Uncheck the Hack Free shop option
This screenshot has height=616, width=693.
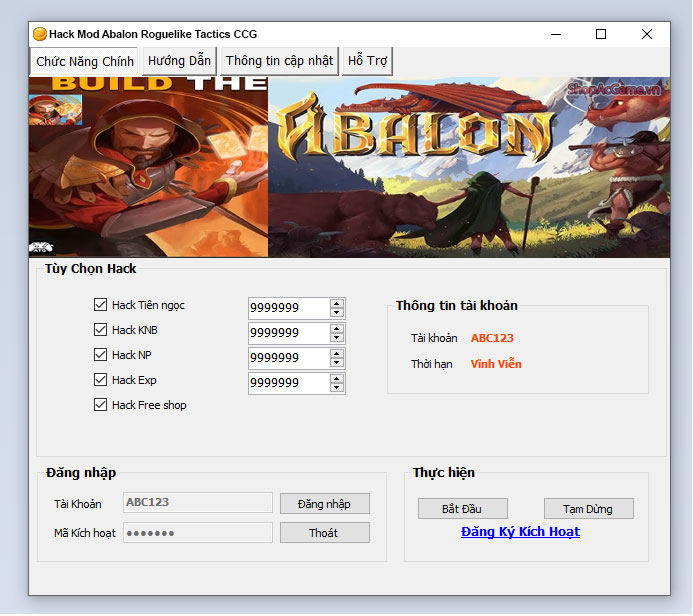pyautogui.click(x=100, y=405)
